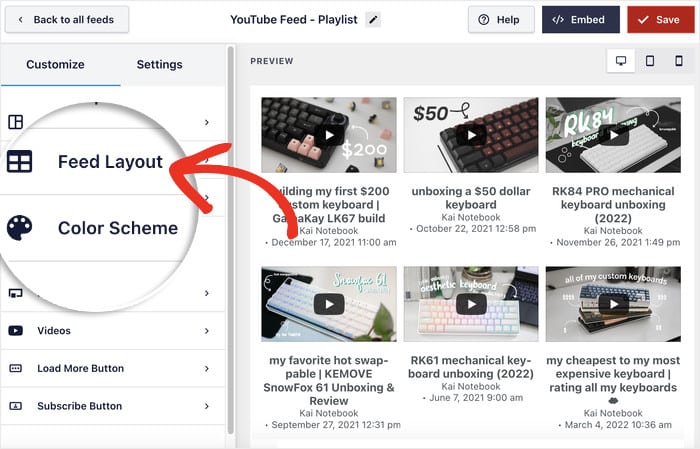This screenshot has width=700, height=449.
Task: Switch preview to desktop view icon
Action: tap(621, 61)
